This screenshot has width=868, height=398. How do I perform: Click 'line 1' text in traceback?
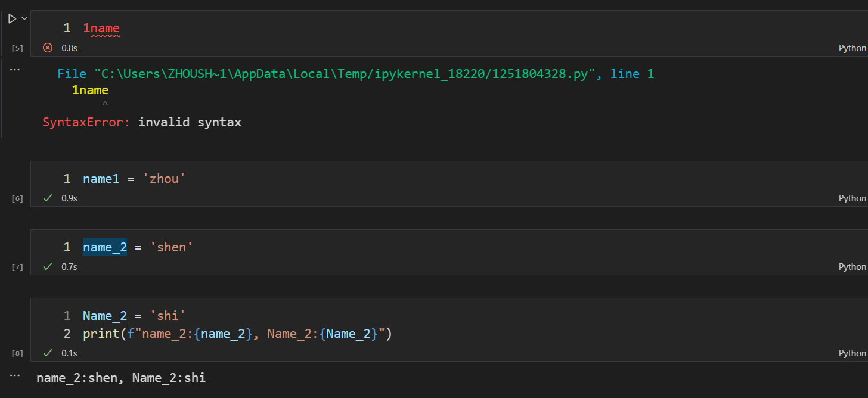tap(632, 74)
